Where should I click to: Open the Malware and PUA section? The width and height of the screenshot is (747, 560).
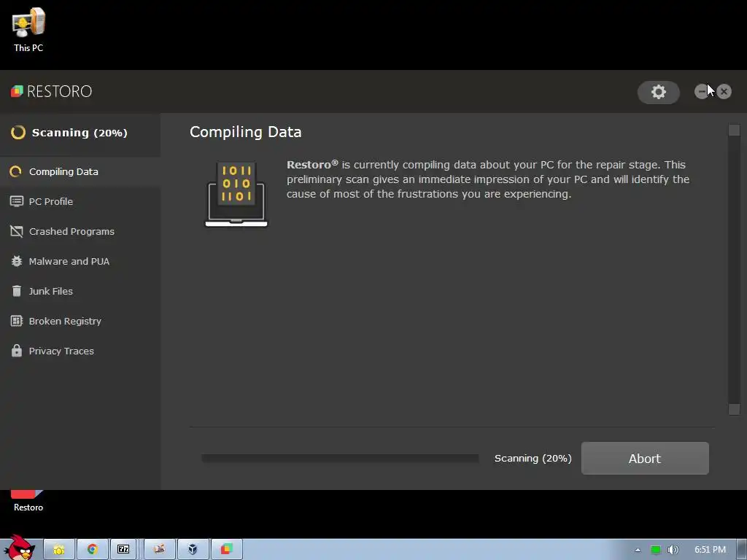[x=80, y=262]
